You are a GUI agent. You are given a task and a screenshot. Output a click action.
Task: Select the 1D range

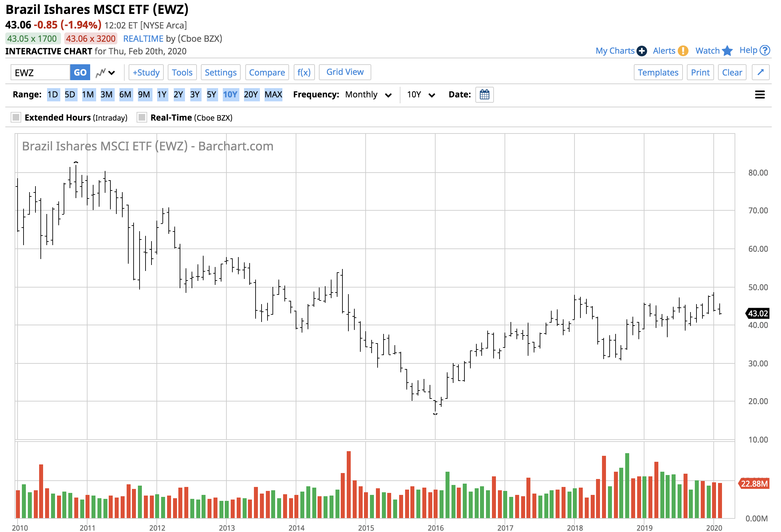(x=53, y=95)
